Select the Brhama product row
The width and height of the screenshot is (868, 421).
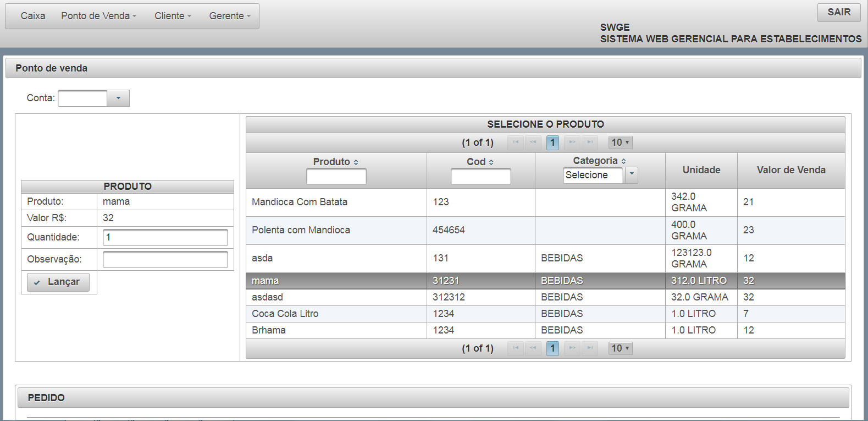pos(545,330)
